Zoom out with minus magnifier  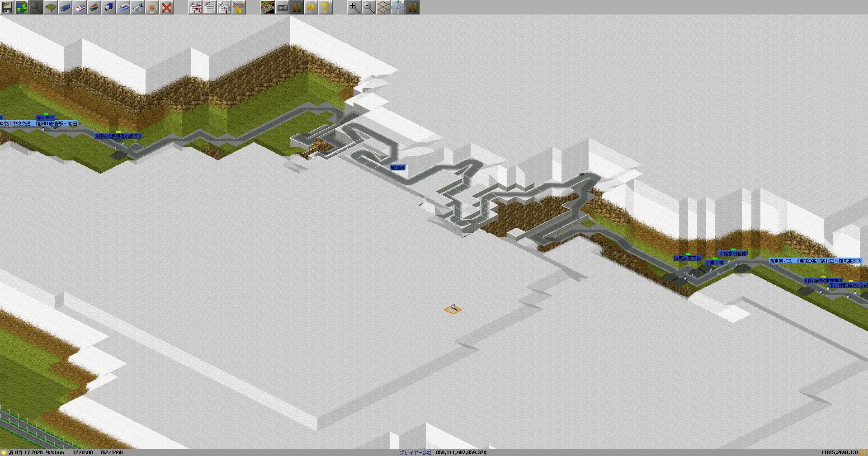point(369,7)
